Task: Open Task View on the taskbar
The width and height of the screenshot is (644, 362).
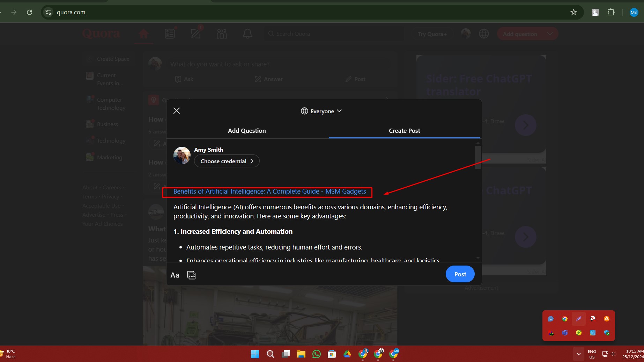Action: [x=286, y=354]
